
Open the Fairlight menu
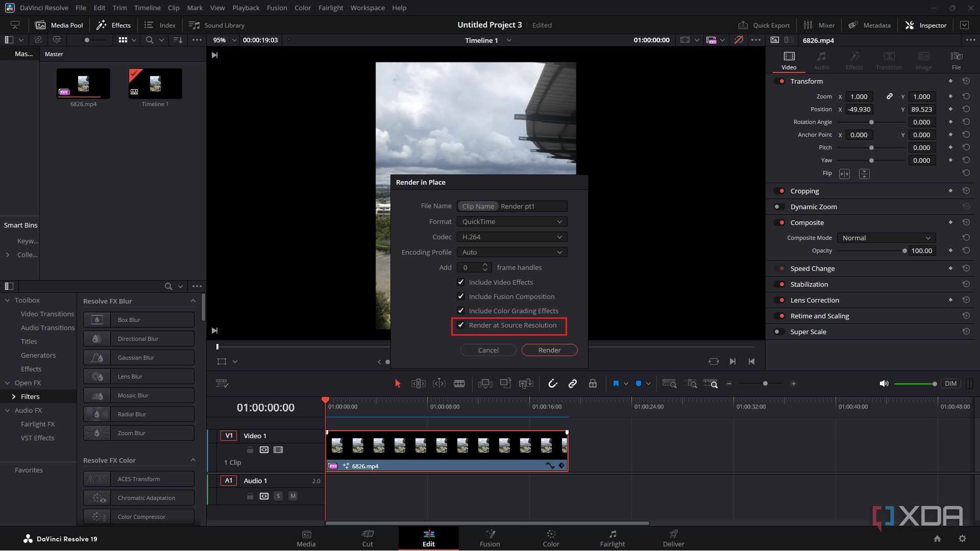[330, 8]
